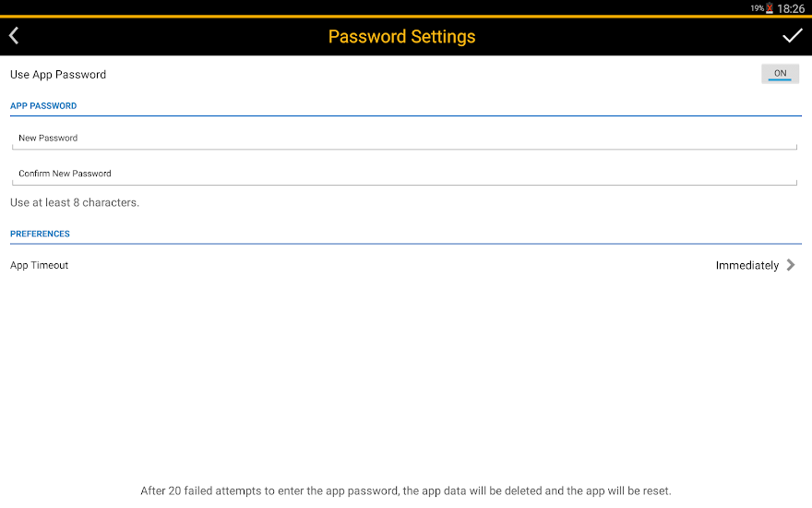Tap the battery status icon
Screen dimensions: 812x508
pos(770,7)
